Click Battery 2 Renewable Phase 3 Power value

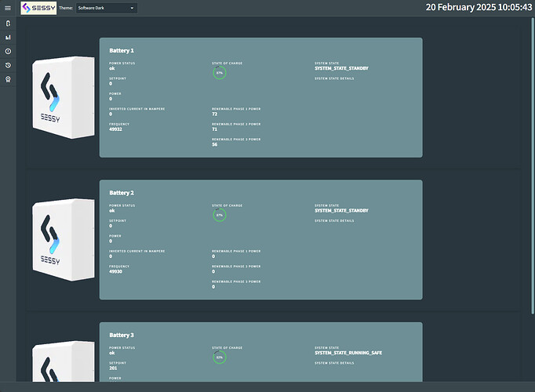click(213, 287)
